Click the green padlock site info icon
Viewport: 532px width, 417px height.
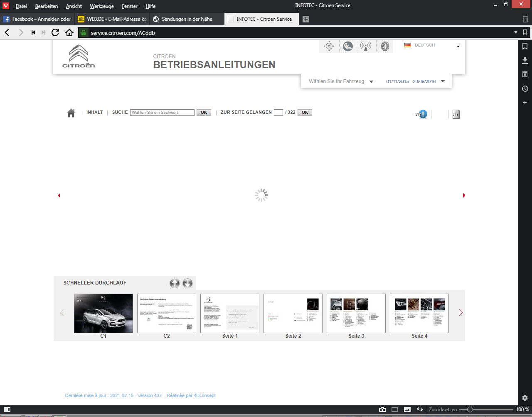point(84,32)
